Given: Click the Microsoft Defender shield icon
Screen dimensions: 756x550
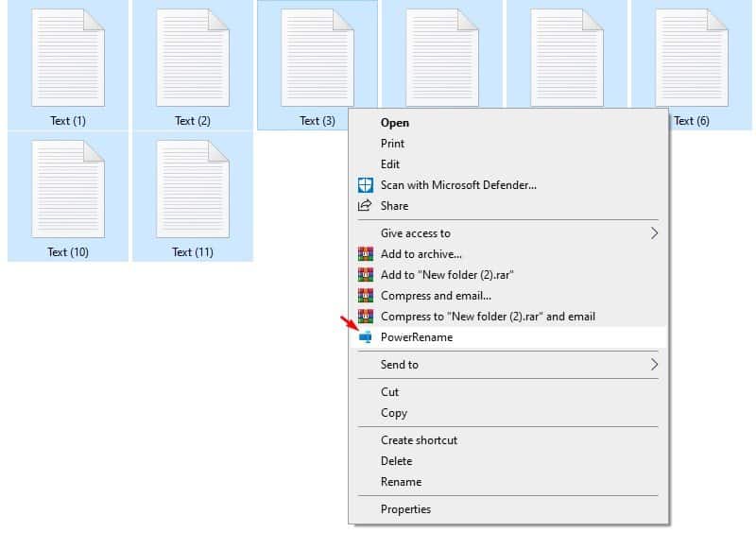Looking at the screenshot, I should click(x=366, y=185).
